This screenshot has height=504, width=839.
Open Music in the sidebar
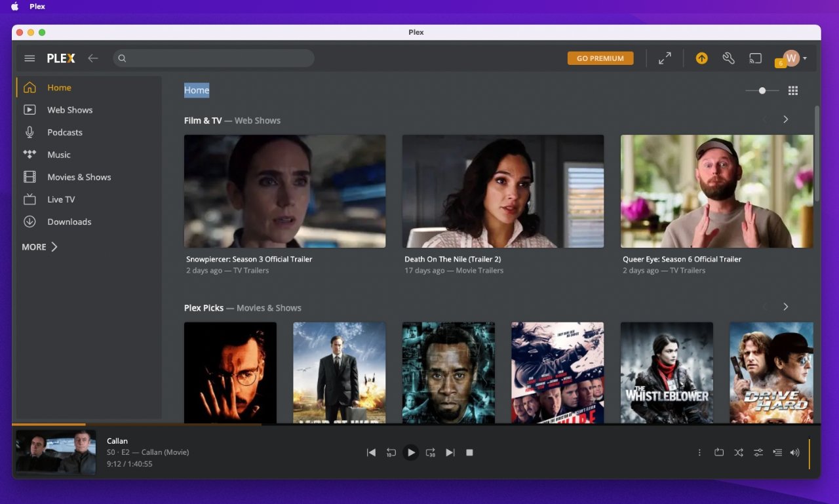click(x=89, y=155)
